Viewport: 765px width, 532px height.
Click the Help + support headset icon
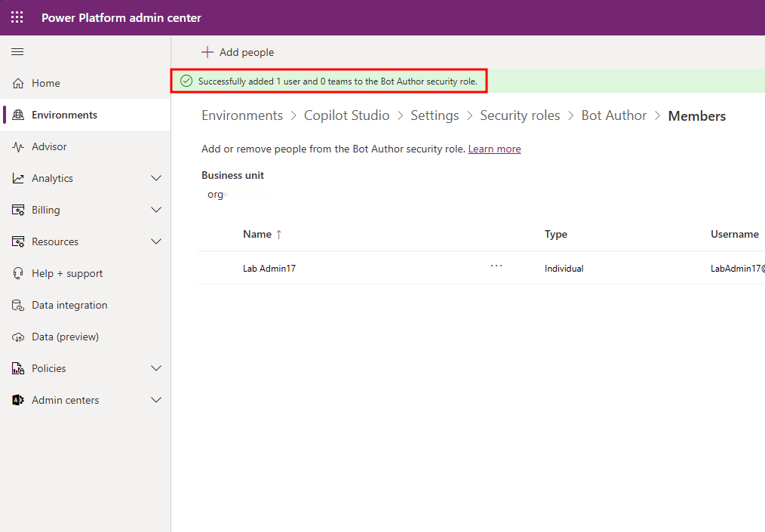[18, 274]
